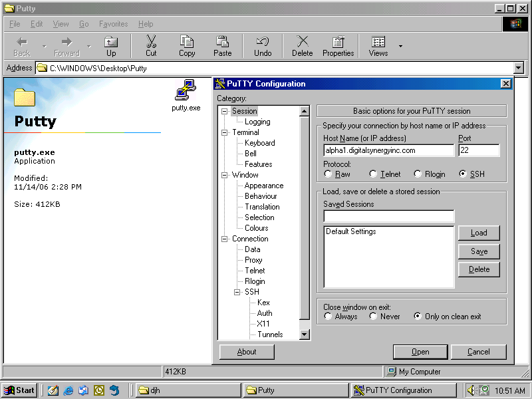Viewport: 532px width, 399px height.
Task: Click the speaker volume icon in the system tray
Action: 471,390
